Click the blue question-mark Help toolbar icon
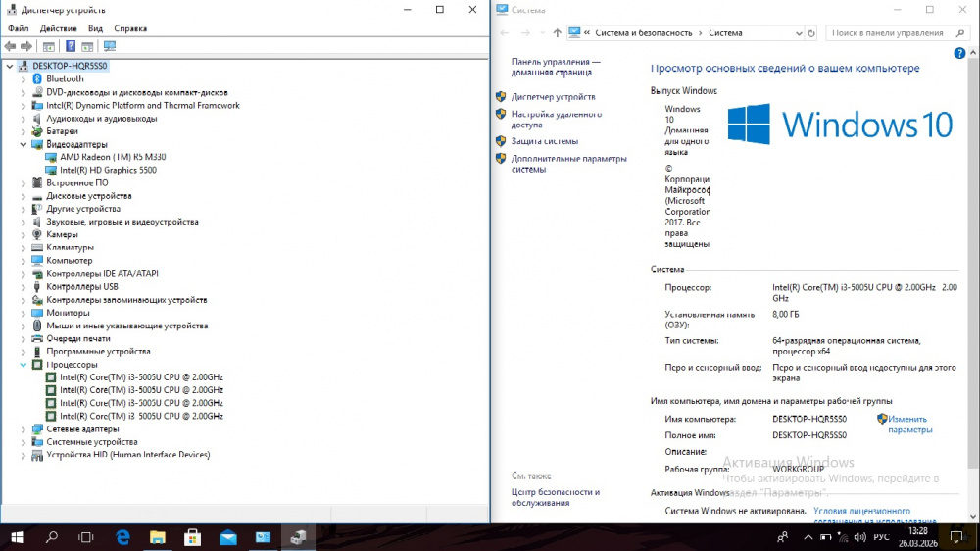This screenshot has width=980, height=551. 71,46
